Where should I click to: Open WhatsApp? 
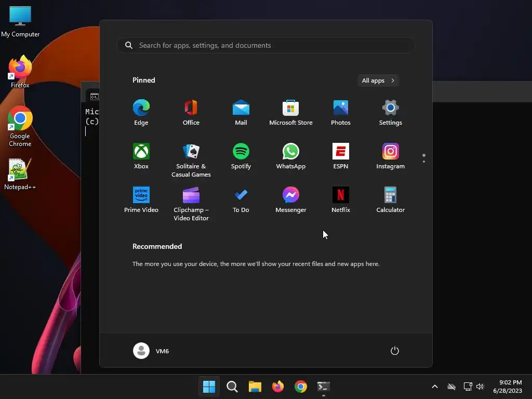pos(291,156)
